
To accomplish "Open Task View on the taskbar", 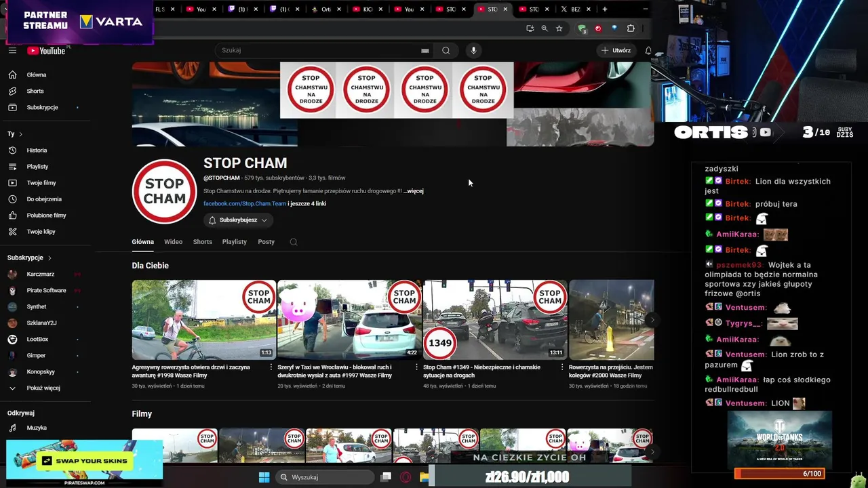I will [386, 477].
